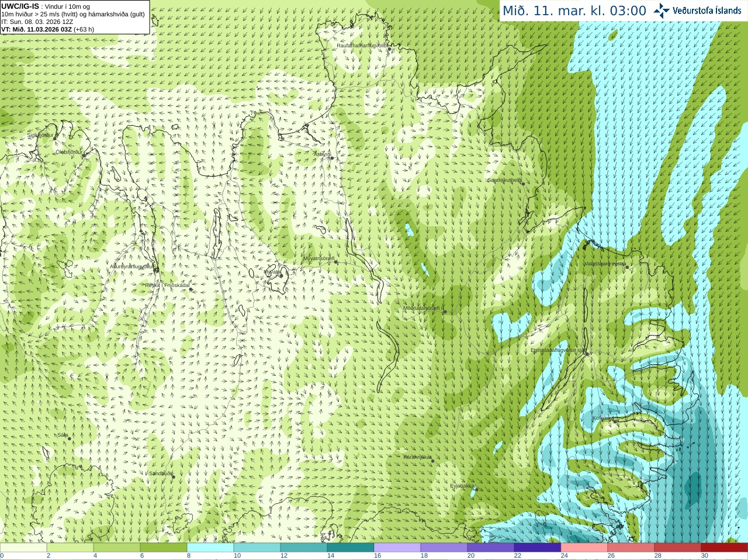748x560 pixels.
Task: Pick the 22–24 m/s dark indigo swatch
Action: point(538,548)
